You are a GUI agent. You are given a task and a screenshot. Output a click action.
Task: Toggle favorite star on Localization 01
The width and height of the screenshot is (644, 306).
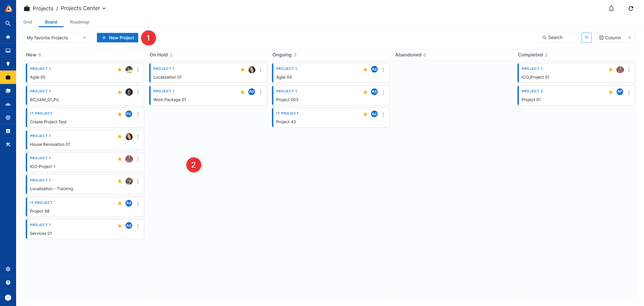(243, 70)
